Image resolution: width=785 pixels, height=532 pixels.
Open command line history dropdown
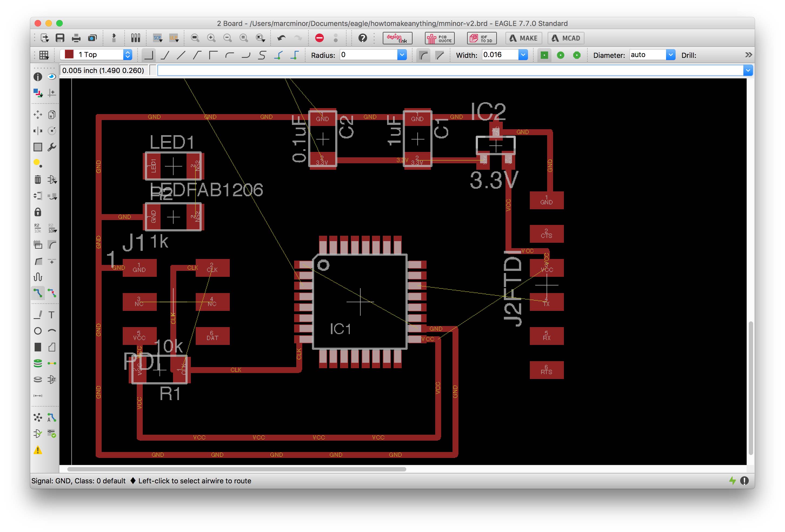pyautogui.click(x=748, y=71)
